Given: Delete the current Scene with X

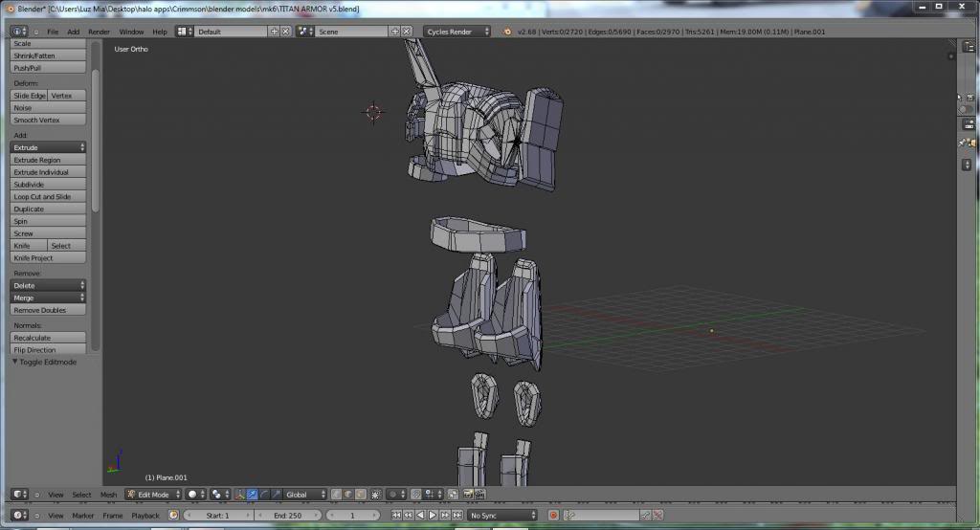Looking at the screenshot, I should coord(406,32).
